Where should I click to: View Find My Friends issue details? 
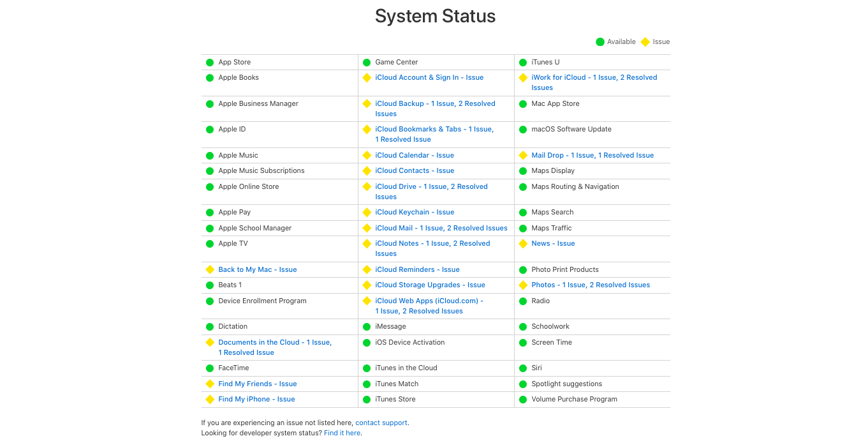point(257,384)
